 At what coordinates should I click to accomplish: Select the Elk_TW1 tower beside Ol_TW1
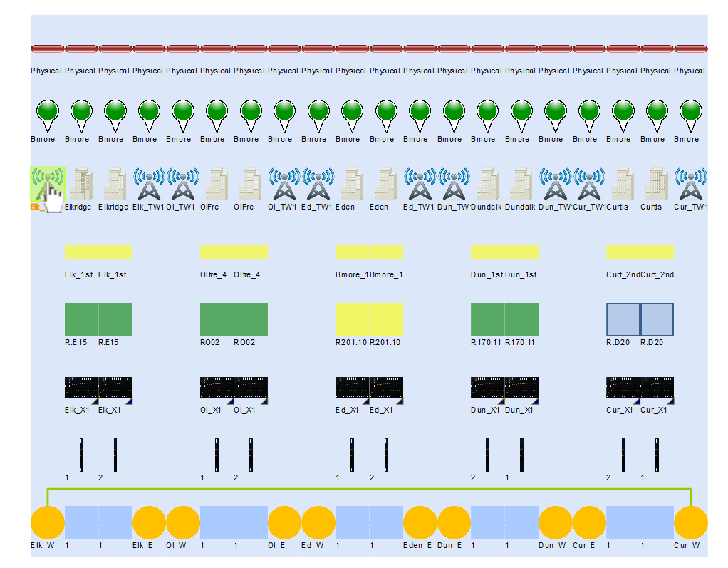(149, 185)
